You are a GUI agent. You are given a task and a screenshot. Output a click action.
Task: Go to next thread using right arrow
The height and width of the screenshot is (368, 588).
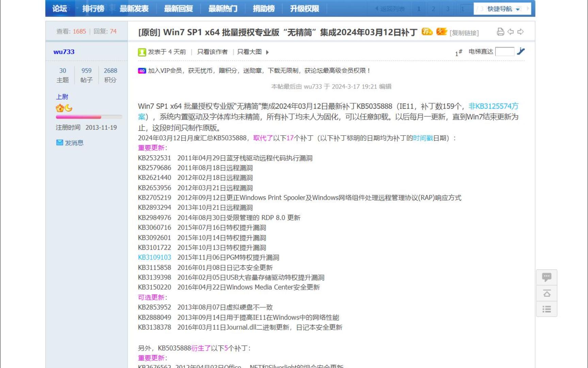(520, 32)
